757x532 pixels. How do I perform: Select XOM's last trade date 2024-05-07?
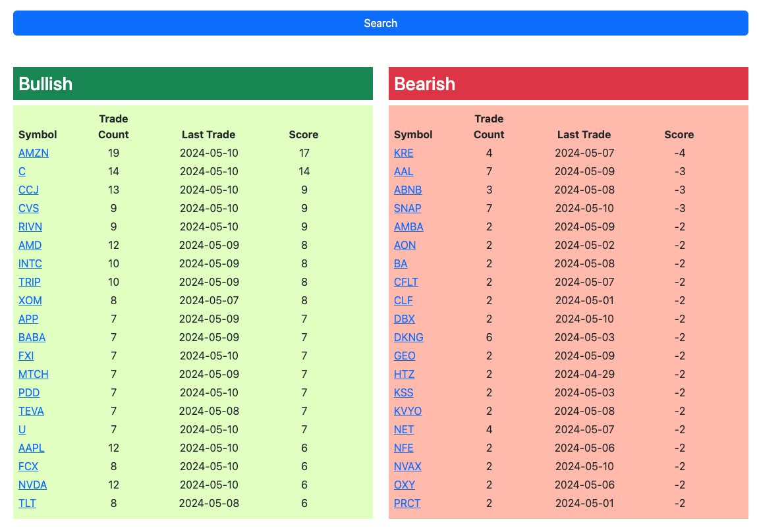(x=209, y=300)
